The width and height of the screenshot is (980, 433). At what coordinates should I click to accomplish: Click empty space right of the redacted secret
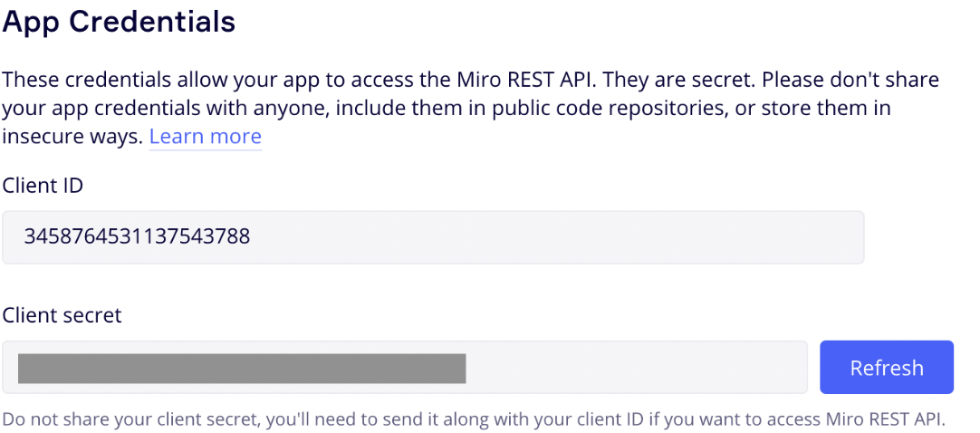[636, 368]
